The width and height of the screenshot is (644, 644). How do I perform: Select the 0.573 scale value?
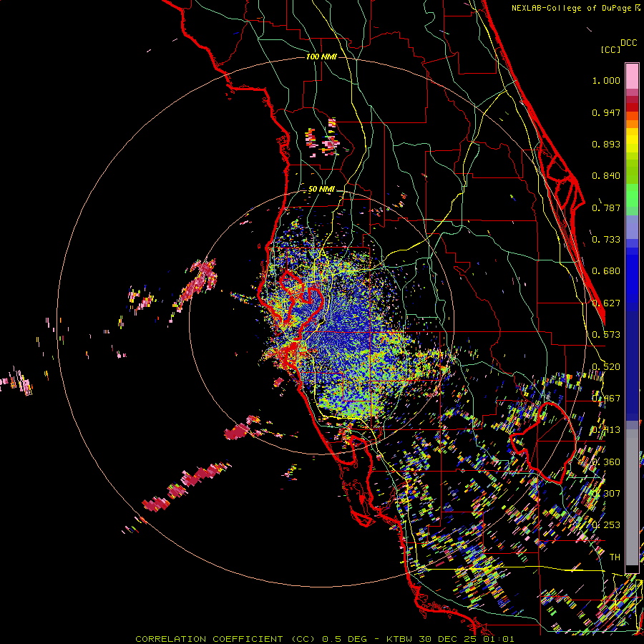[x=606, y=335]
